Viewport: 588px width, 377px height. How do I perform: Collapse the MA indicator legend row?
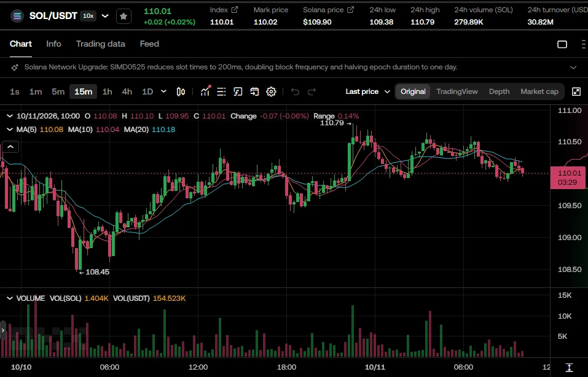tap(10, 130)
